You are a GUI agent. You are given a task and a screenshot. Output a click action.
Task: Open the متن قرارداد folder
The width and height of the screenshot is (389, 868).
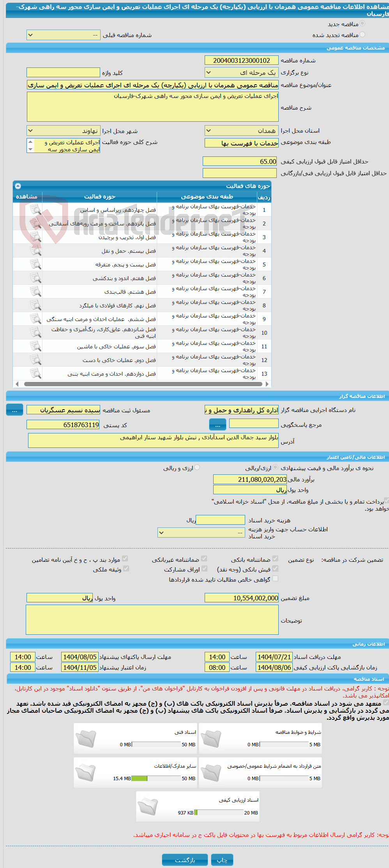(x=211, y=772)
